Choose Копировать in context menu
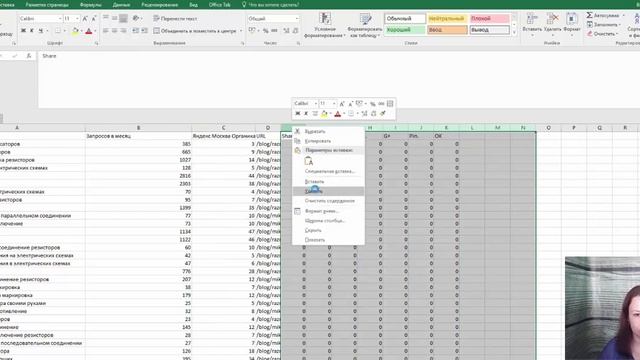640x360 pixels. click(329, 141)
